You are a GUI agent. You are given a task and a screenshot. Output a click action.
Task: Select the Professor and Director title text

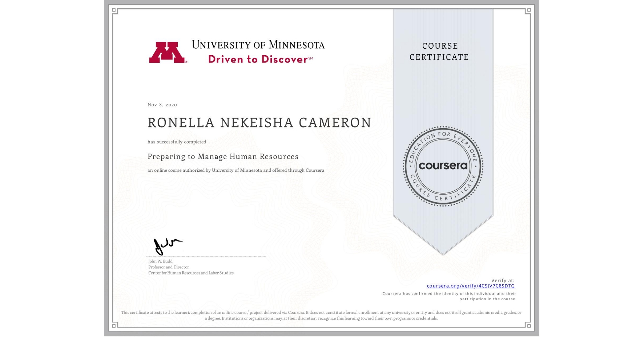point(168,267)
